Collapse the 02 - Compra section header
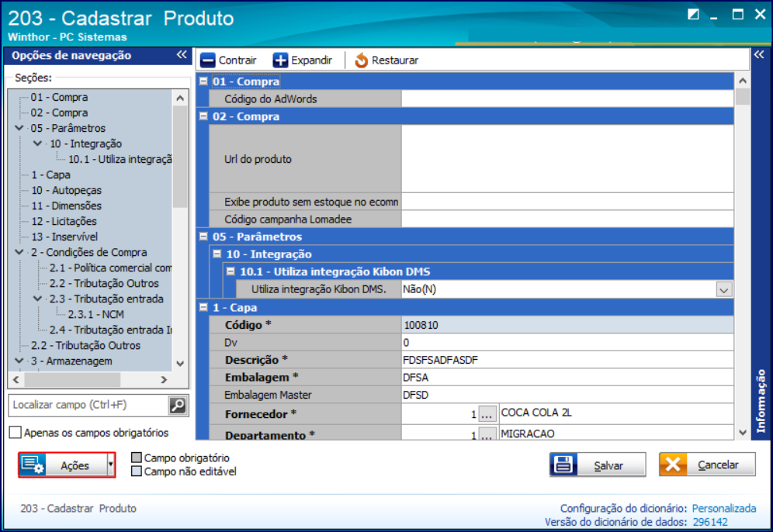 coord(203,116)
